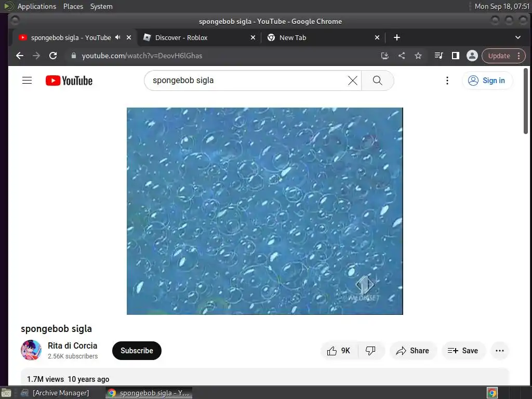Select the spongebob sigla YouTube tab

[x=75, y=37]
